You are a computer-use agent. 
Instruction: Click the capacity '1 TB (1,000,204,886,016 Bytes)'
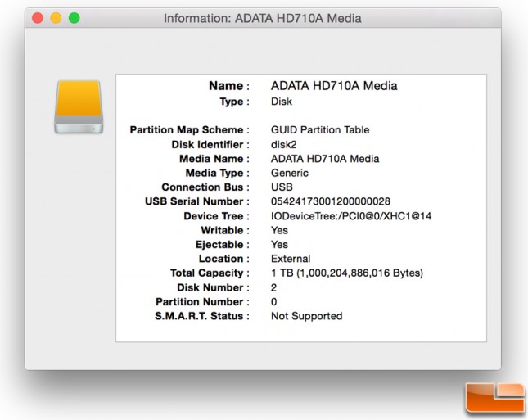(x=347, y=273)
